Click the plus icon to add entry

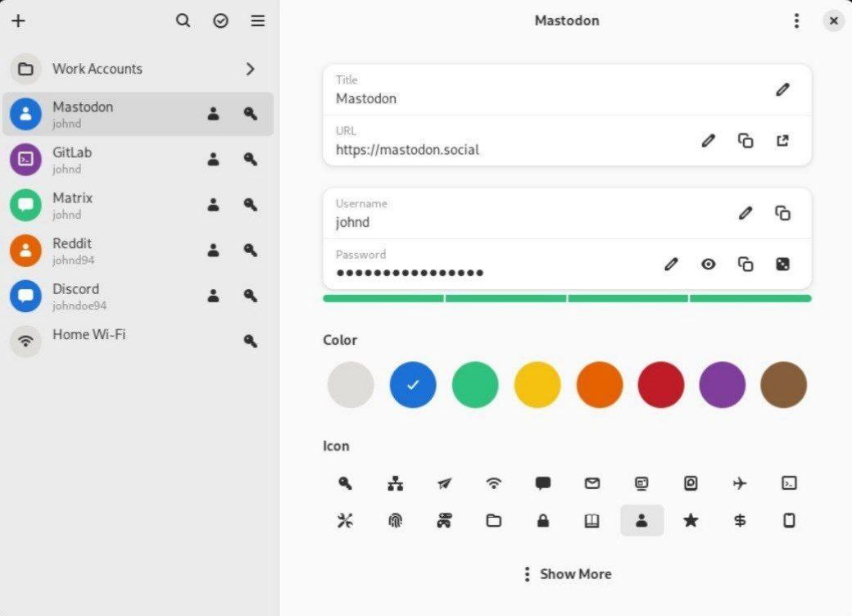click(19, 21)
